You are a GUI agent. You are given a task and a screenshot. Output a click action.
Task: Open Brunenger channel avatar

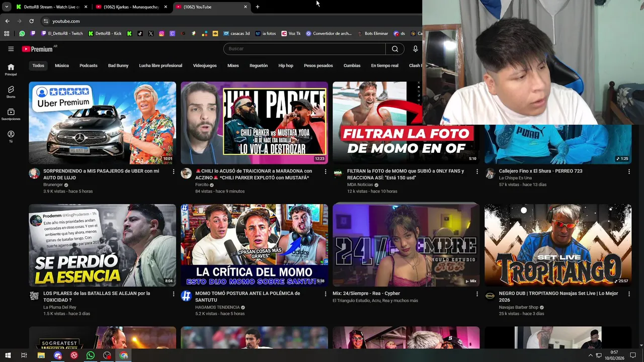click(x=34, y=173)
